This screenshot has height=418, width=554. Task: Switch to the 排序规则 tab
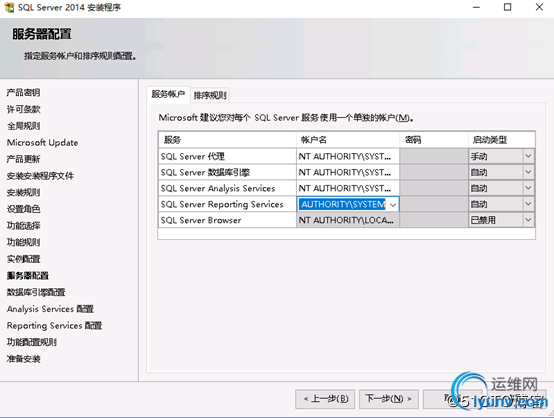click(210, 95)
